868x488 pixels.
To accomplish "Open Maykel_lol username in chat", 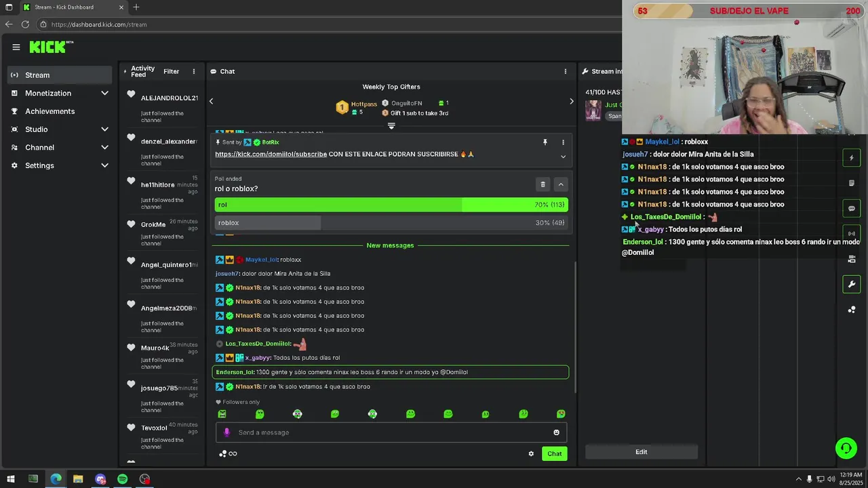I will pyautogui.click(x=261, y=260).
